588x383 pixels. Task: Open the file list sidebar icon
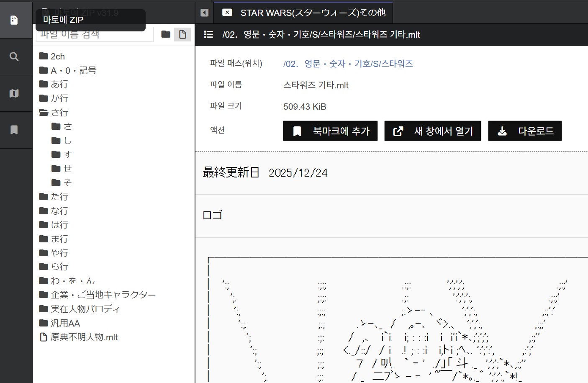coord(14,20)
